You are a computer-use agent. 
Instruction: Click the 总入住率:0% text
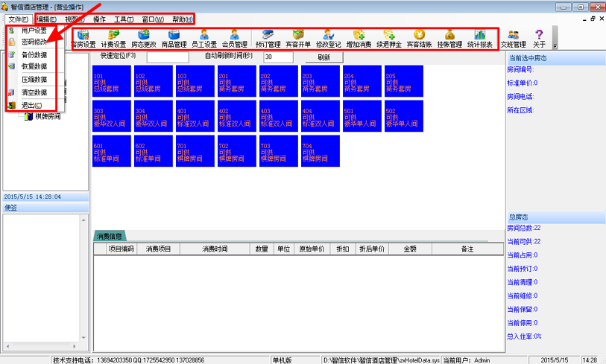[x=524, y=336]
